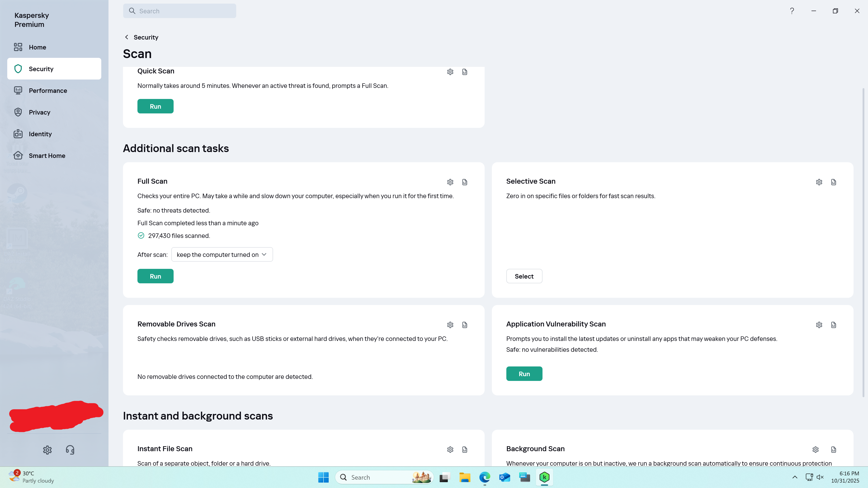Select Security in the sidebar
This screenshot has height=488, width=868.
54,69
